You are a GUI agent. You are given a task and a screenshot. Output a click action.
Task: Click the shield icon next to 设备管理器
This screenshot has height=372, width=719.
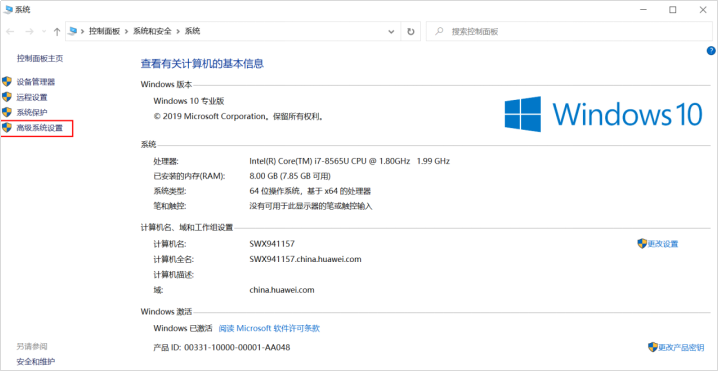pos(6,82)
